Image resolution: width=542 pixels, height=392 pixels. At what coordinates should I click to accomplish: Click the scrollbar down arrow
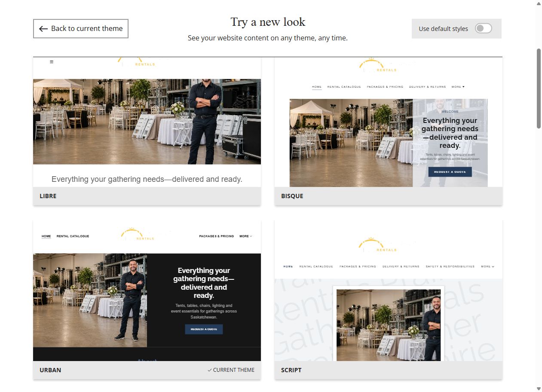coord(539,389)
